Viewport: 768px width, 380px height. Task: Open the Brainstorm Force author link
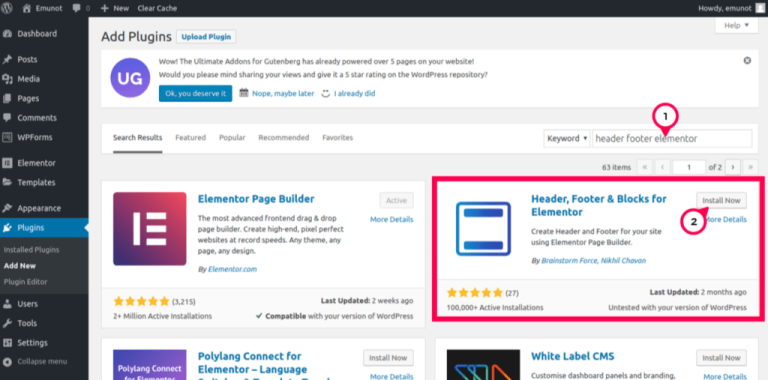pos(569,261)
